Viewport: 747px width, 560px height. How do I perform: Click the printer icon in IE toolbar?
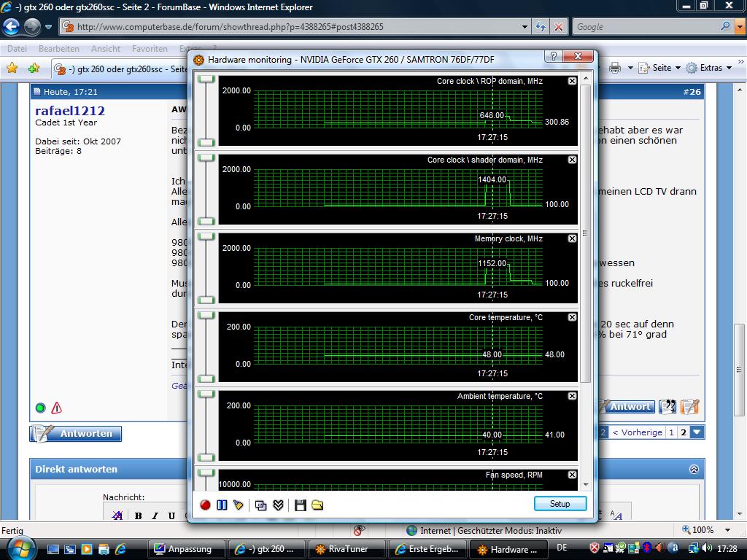point(615,68)
